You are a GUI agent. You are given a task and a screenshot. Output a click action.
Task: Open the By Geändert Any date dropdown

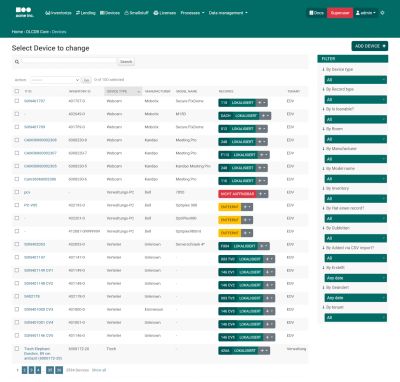pyautogui.click(x=356, y=298)
